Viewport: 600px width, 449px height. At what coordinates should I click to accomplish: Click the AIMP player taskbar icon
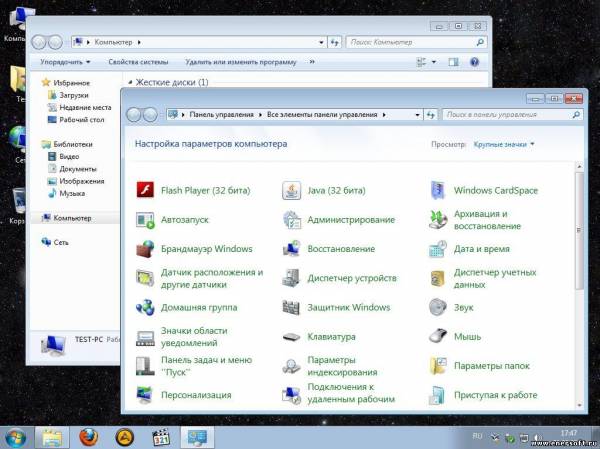click(125, 437)
